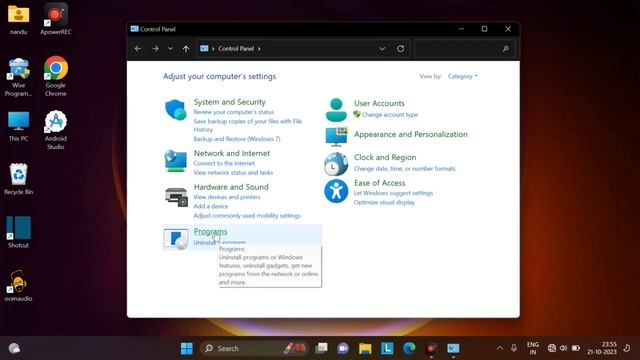Open Clock and Region category
This screenshot has height=360, width=640.
[385, 157]
